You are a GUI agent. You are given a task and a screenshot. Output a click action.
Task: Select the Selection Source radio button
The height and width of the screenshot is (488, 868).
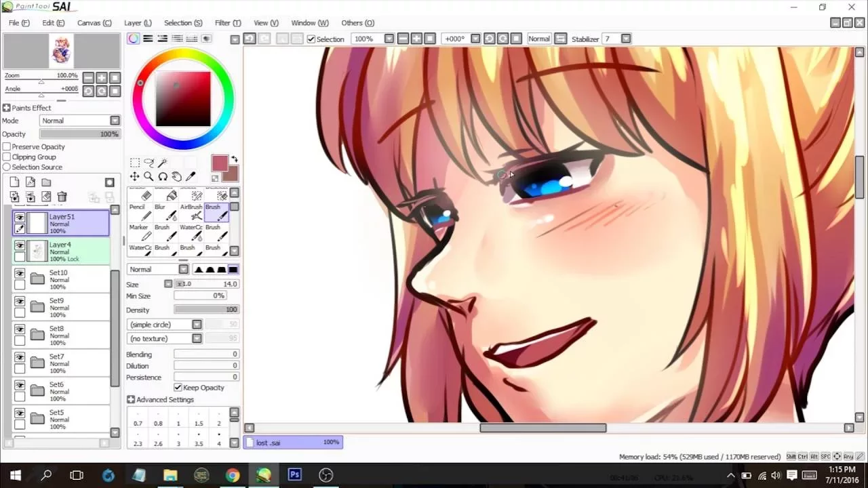7,167
